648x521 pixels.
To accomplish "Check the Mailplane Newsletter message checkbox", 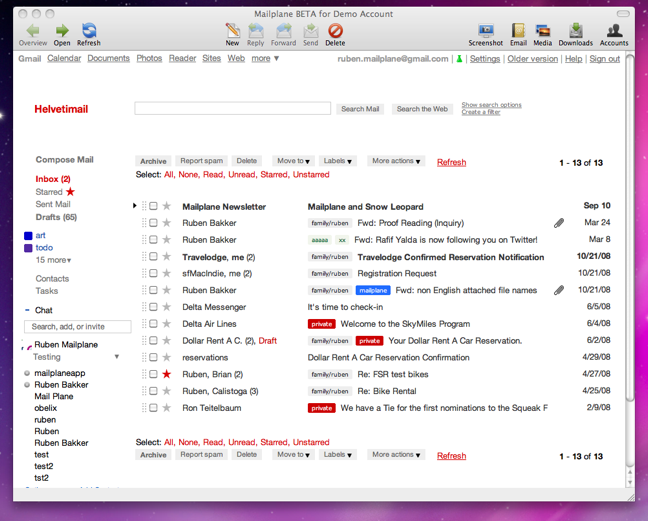I will point(153,206).
